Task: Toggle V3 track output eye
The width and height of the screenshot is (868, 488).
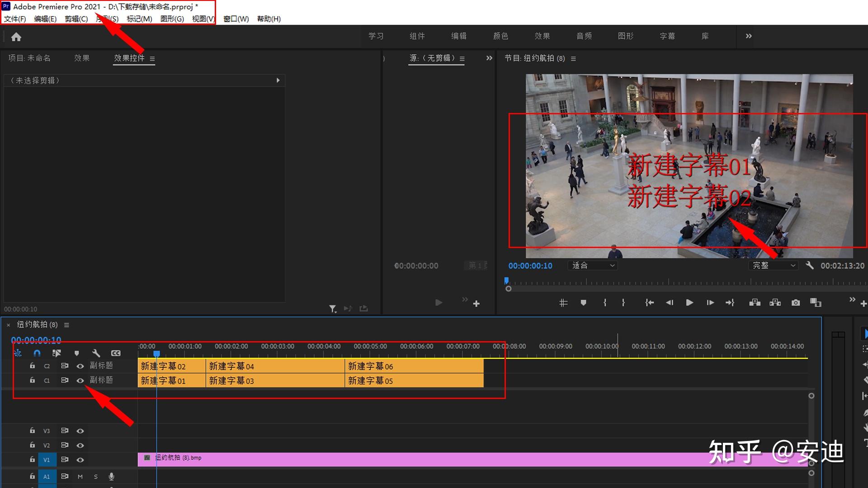Action: (80, 431)
